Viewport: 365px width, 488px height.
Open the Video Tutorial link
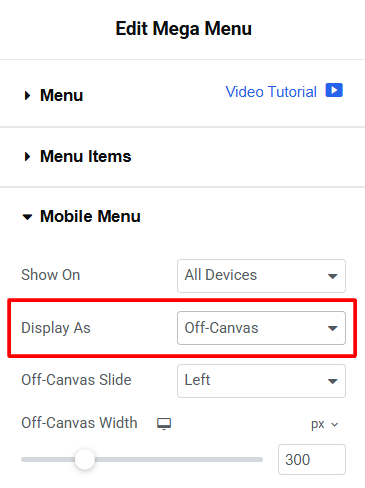[271, 92]
